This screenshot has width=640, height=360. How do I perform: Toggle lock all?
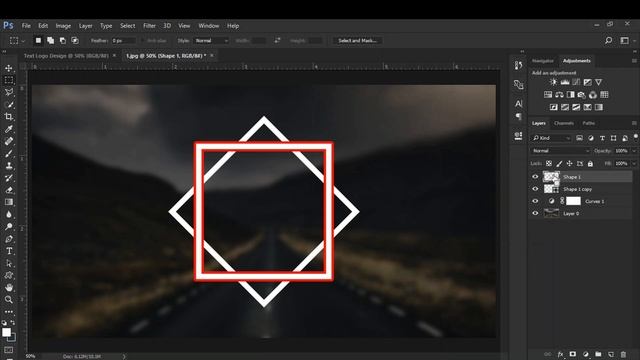tap(590, 163)
